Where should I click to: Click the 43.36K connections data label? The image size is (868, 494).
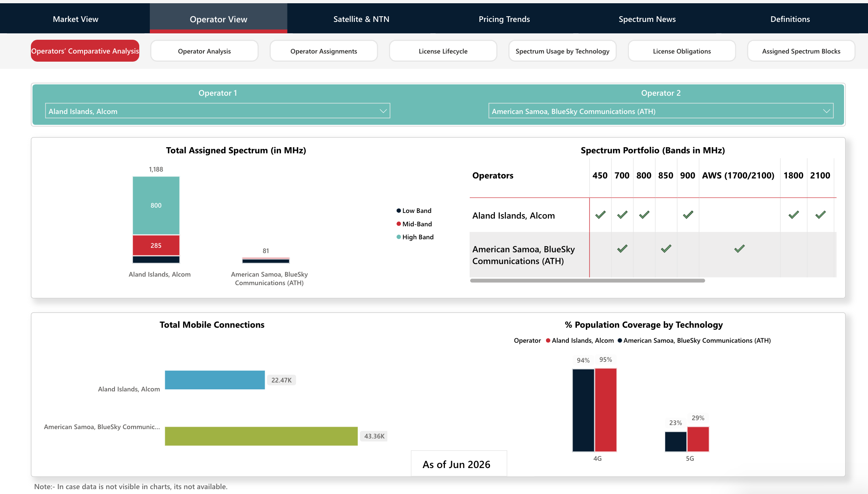pyautogui.click(x=374, y=436)
